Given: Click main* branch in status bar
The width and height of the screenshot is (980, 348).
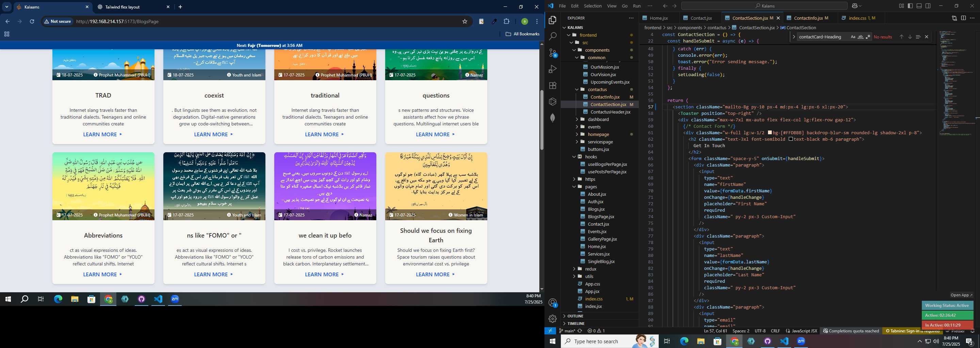Looking at the screenshot, I should [x=567, y=331].
